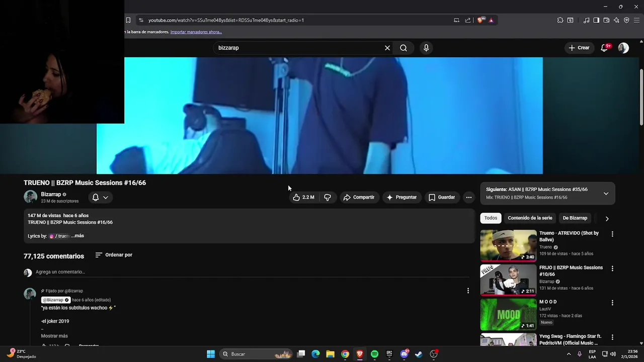Click the YouTube search magnifier button
Screen dimensions: 644x362
[x=404, y=48]
